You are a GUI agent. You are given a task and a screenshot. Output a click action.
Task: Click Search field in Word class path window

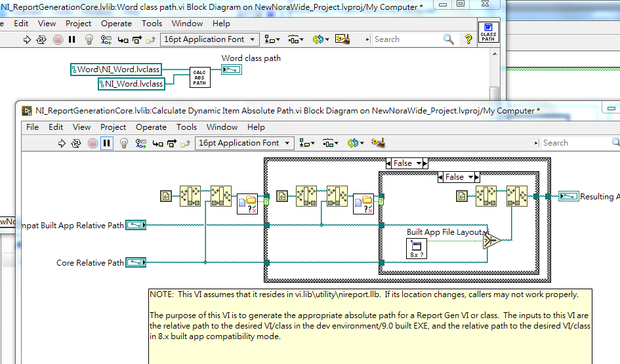point(407,39)
